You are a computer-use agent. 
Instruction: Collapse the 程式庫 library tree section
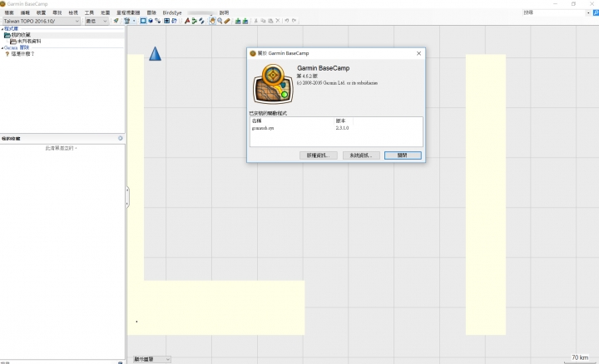[2, 29]
